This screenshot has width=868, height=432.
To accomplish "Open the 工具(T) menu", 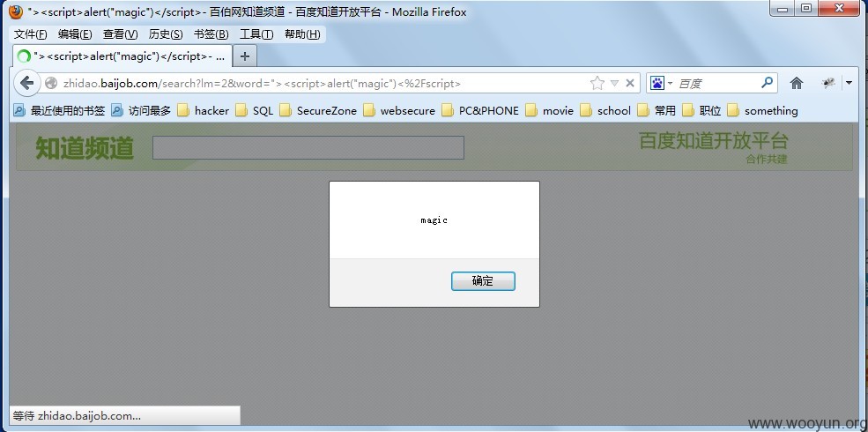I will pyautogui.click(x=256, y=34).
